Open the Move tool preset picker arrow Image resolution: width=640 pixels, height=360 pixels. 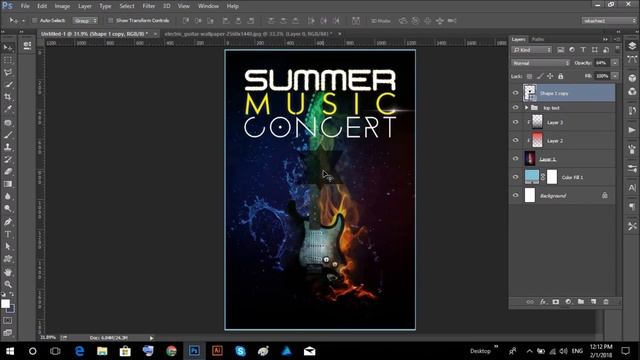pyautogui.click(x=23, y=20)
